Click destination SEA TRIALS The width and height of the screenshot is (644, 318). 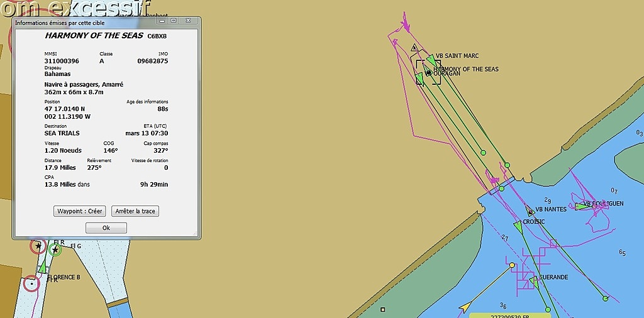point(62,133)
